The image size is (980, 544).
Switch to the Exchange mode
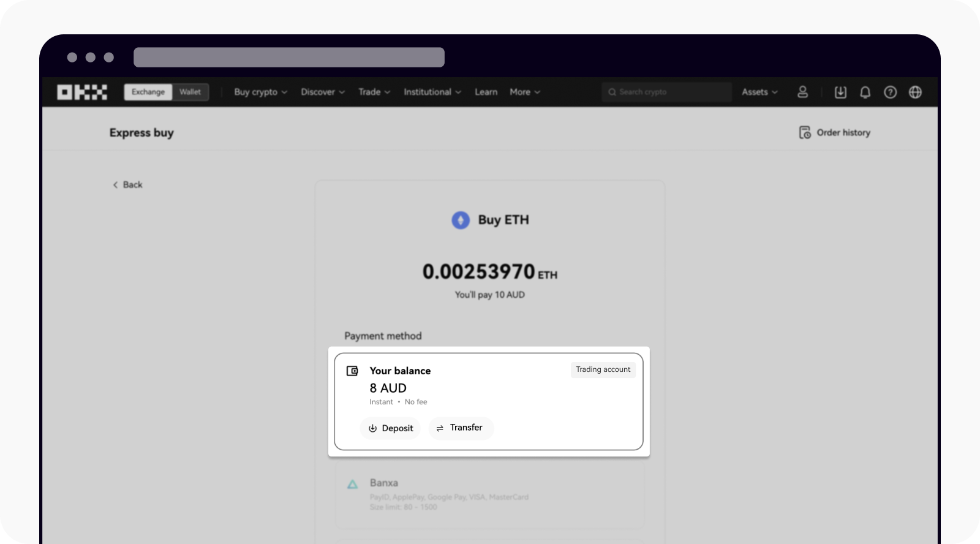[x=148, y=92]
